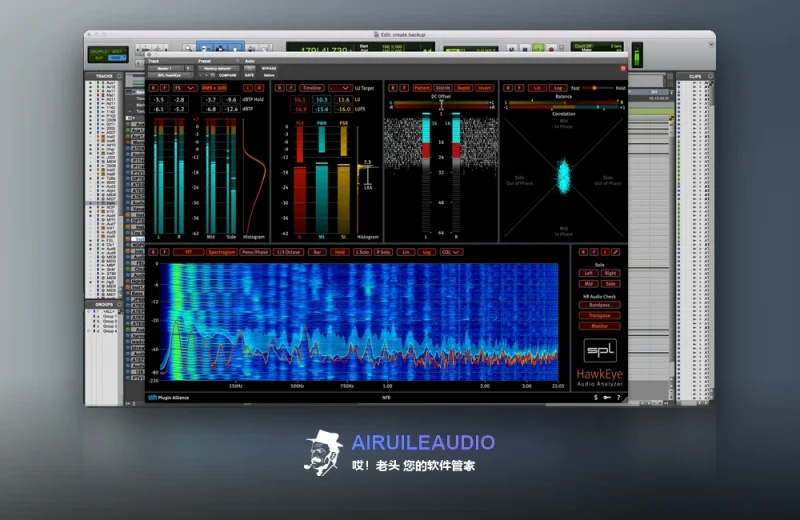Click F button left of Pattern
The image size is (800, 520).
click(x=404, y=88)
